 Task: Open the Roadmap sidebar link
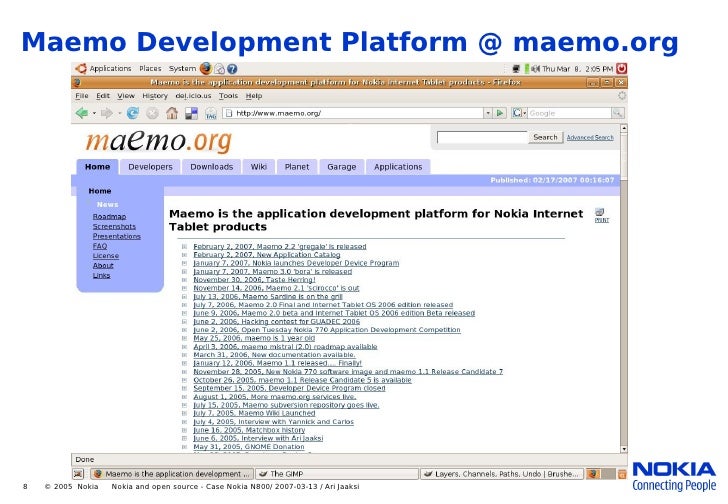(109, 217)
